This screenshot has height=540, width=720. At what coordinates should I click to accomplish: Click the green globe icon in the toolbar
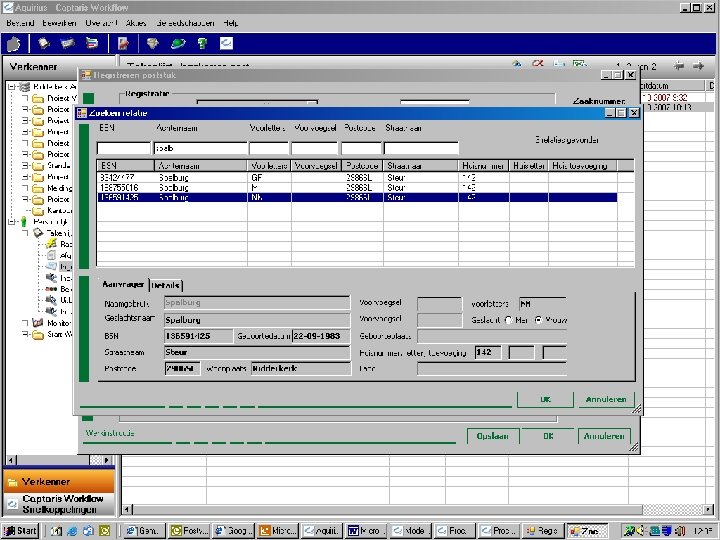pyautogui.click(x=177, y=43)
